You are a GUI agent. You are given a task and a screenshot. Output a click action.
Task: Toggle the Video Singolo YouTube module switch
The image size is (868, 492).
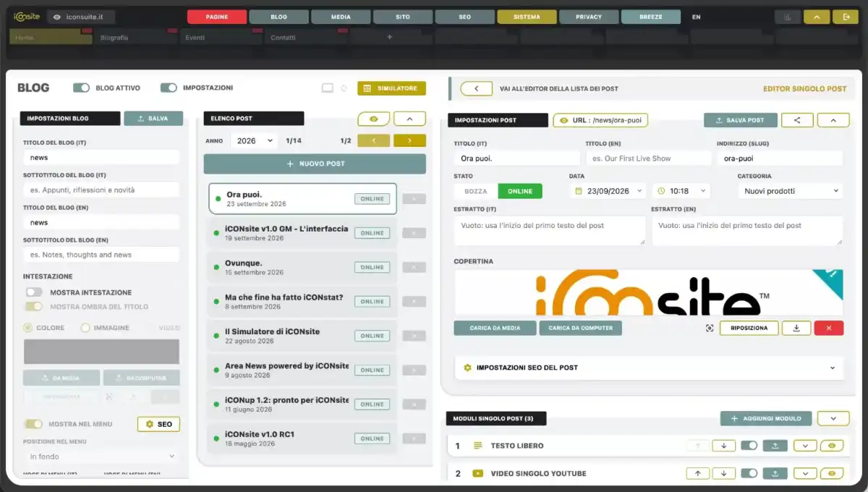pos(749,473)
